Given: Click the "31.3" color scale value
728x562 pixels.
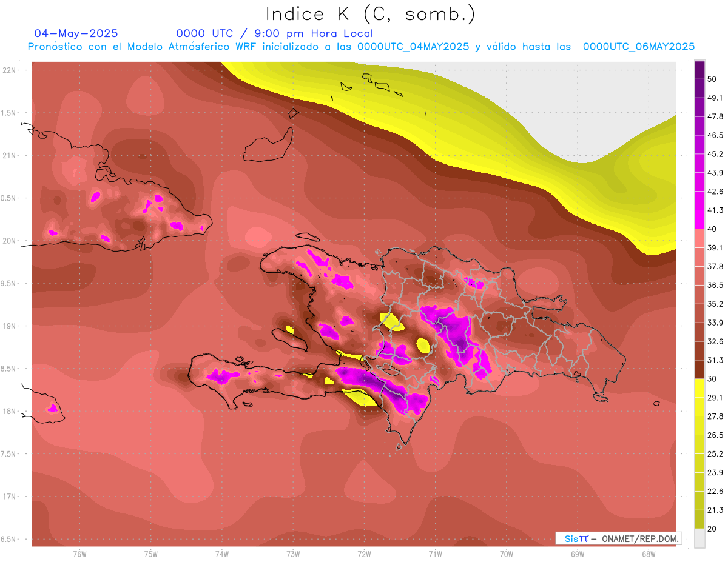Looking at the screenshot, I should (715, 360).
